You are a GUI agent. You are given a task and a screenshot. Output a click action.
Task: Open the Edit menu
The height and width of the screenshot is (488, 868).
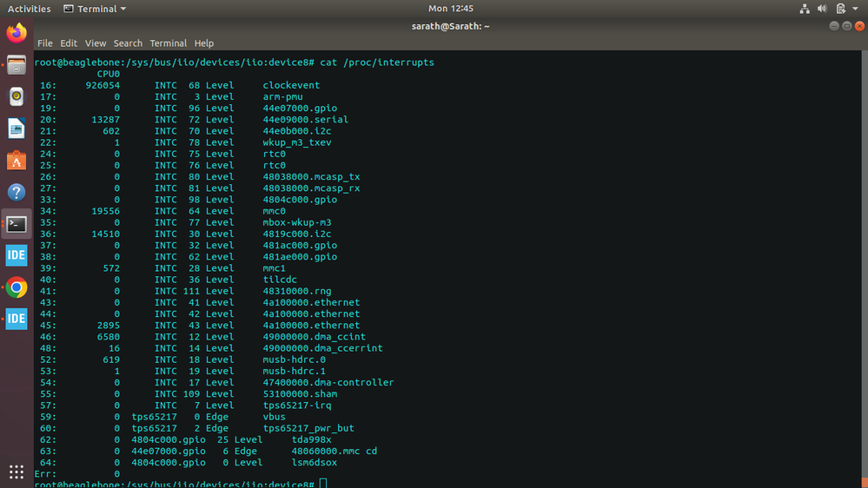pyautogui.click(x=69, y=43)
